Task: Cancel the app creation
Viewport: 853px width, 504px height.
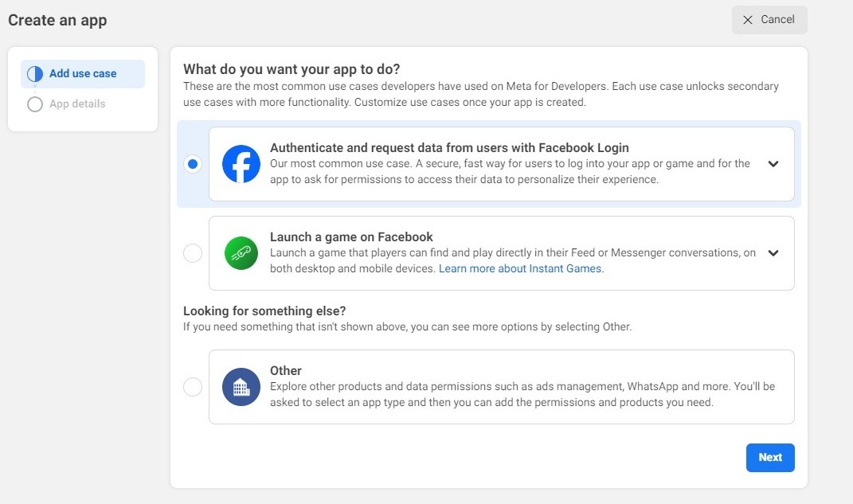Action: (x=769, y=20)
